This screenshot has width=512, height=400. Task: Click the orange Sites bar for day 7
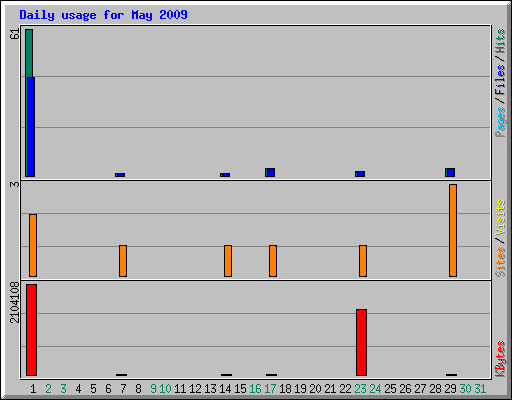pos(123,261)
